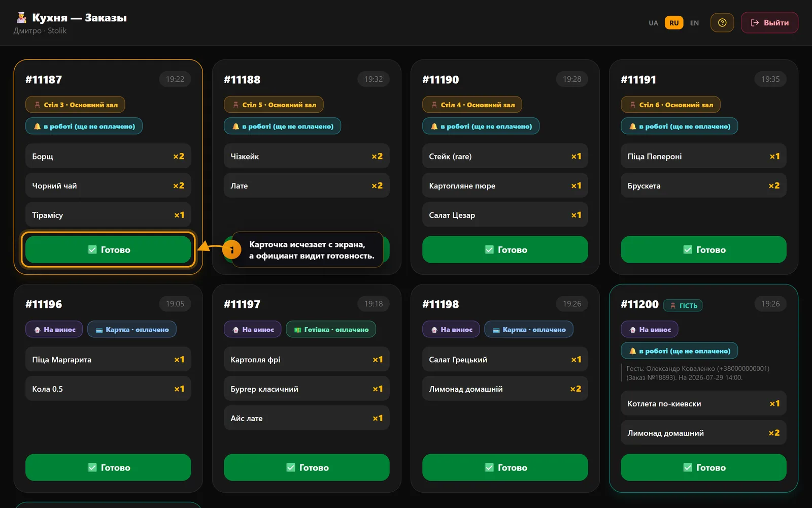Select the RU language option
The height and width of the screenshot is (508, 812).
point(674,23)
